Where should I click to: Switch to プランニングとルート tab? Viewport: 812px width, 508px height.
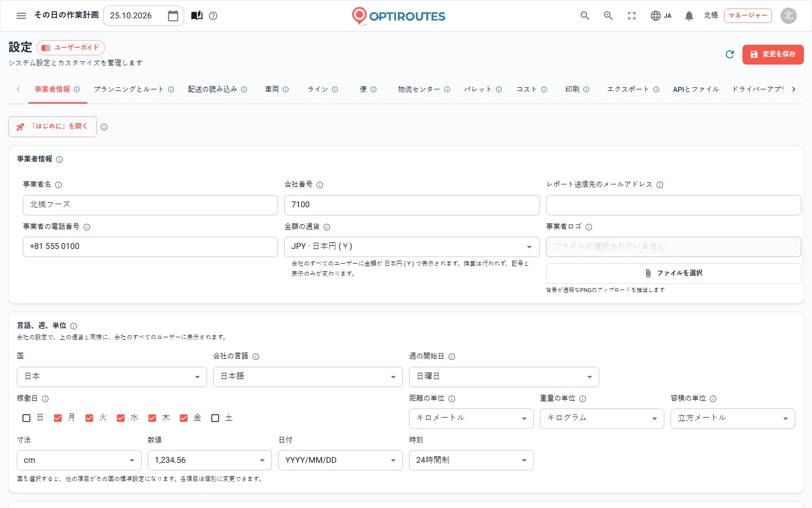pyautogui.click(x=133, y=89)
